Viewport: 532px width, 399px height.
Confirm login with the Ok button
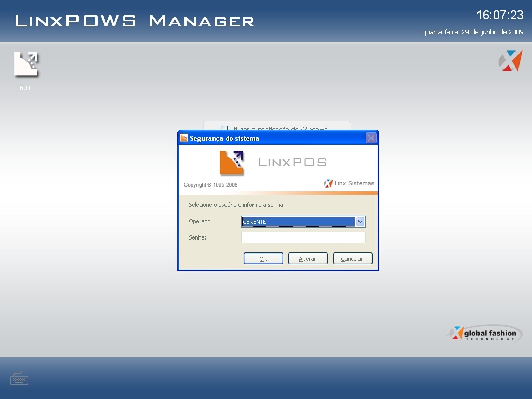click(263, 259)
